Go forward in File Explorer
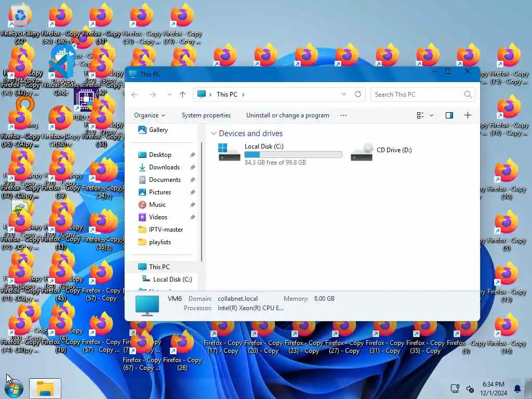The image size is (532, 399). pos(153,95)
